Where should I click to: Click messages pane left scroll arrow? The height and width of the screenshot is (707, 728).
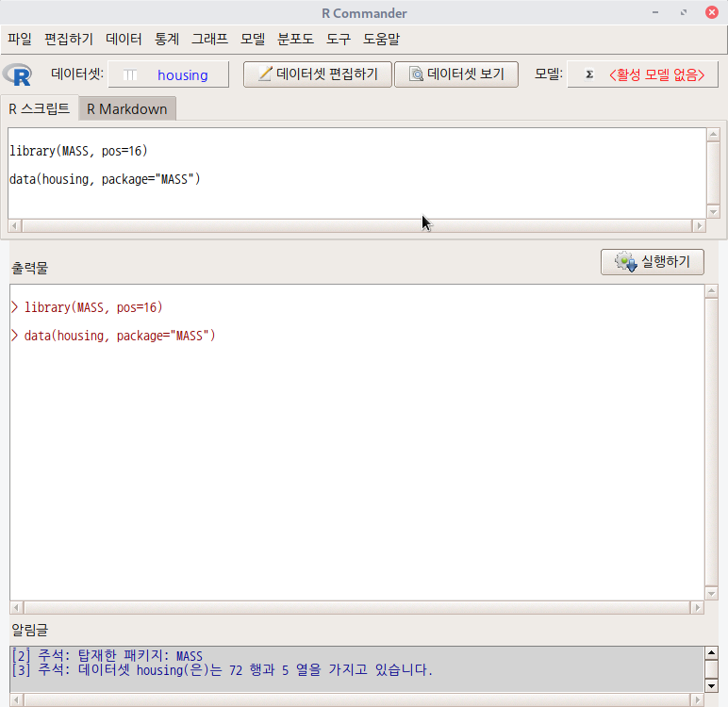click(17, 699)
